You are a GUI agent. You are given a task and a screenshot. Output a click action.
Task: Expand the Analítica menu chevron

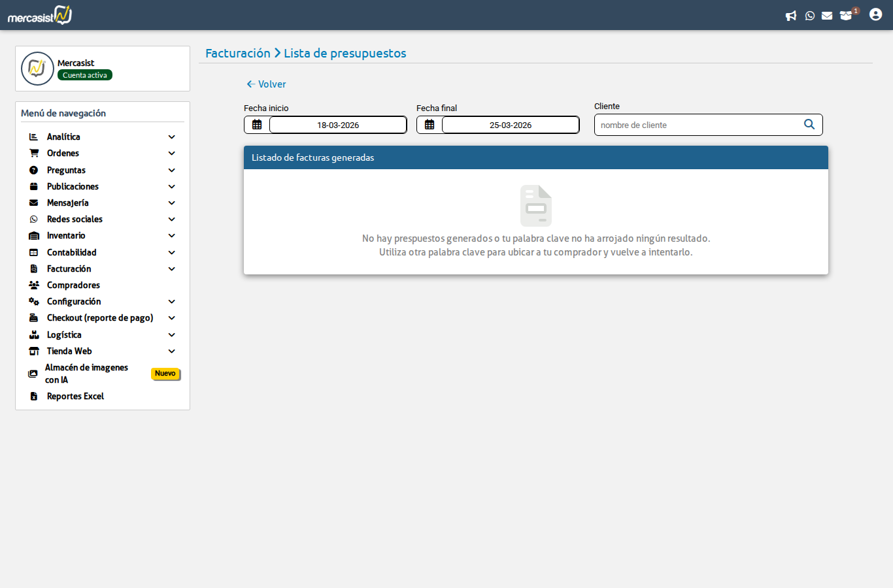tap(172, 137)
